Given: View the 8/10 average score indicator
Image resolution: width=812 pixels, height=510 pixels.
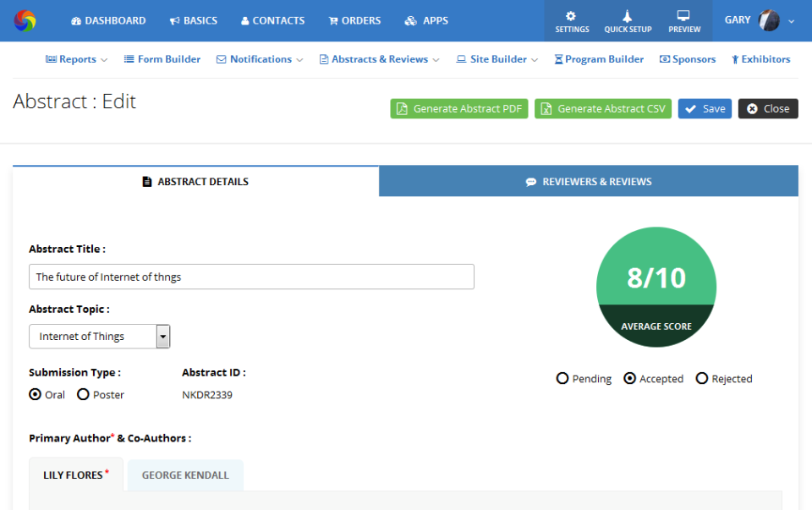Looking at the screenshot, I should pyautogui.click(x=656, y=287).
